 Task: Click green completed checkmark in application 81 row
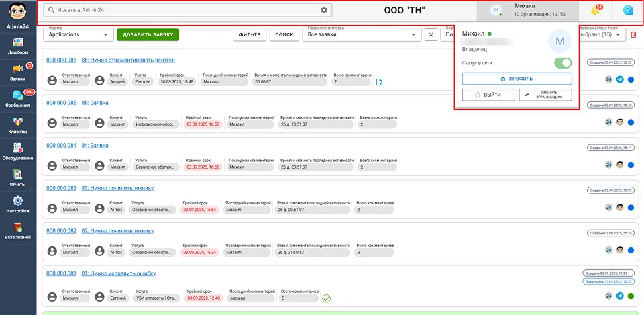326,298
